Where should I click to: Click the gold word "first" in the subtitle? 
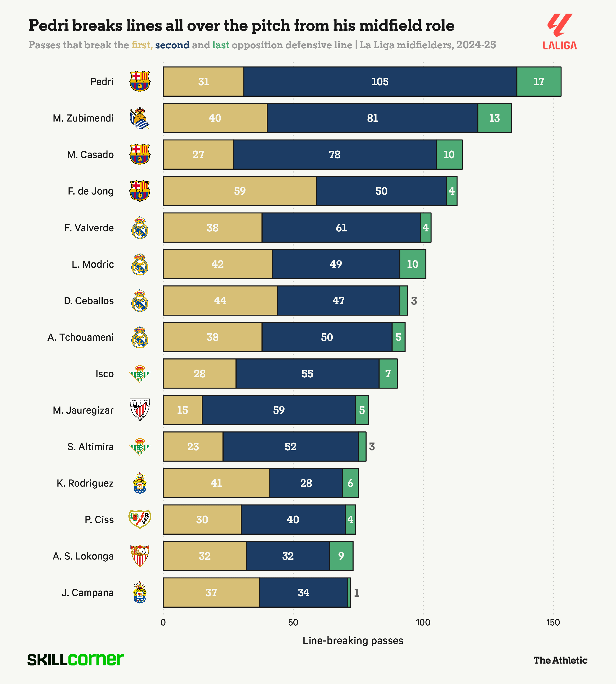[x=141, y=45]
